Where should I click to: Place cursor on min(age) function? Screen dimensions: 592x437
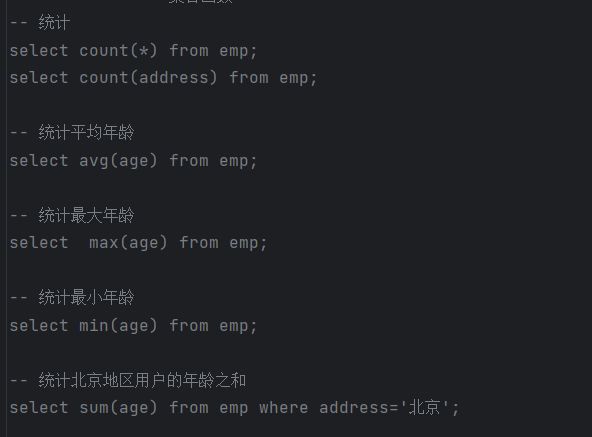tap(118, 326)
